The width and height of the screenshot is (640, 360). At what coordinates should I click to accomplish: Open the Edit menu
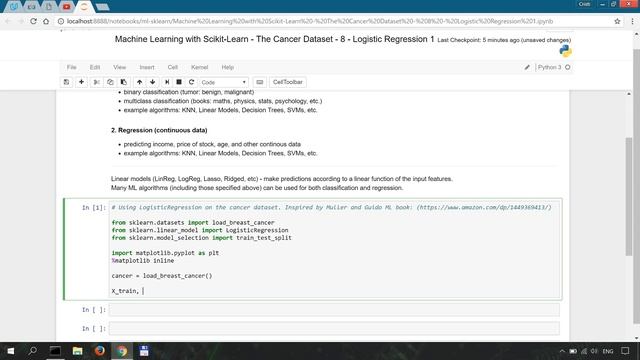coord(95,67)
